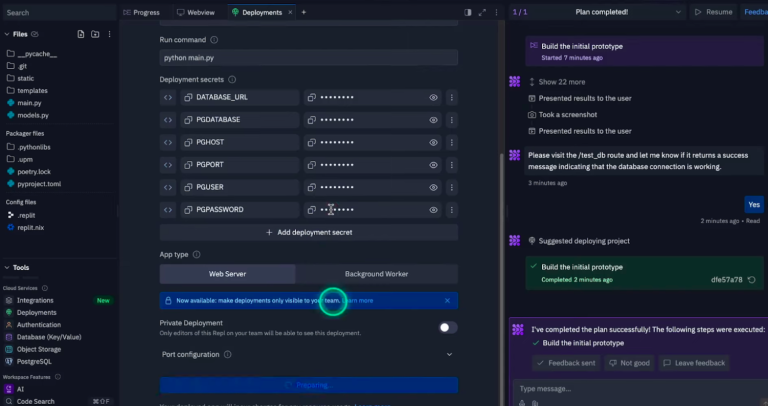Open PostgreSQL tool in sidebar
This screenshot has height=406, width=768.
pos(37,360)
